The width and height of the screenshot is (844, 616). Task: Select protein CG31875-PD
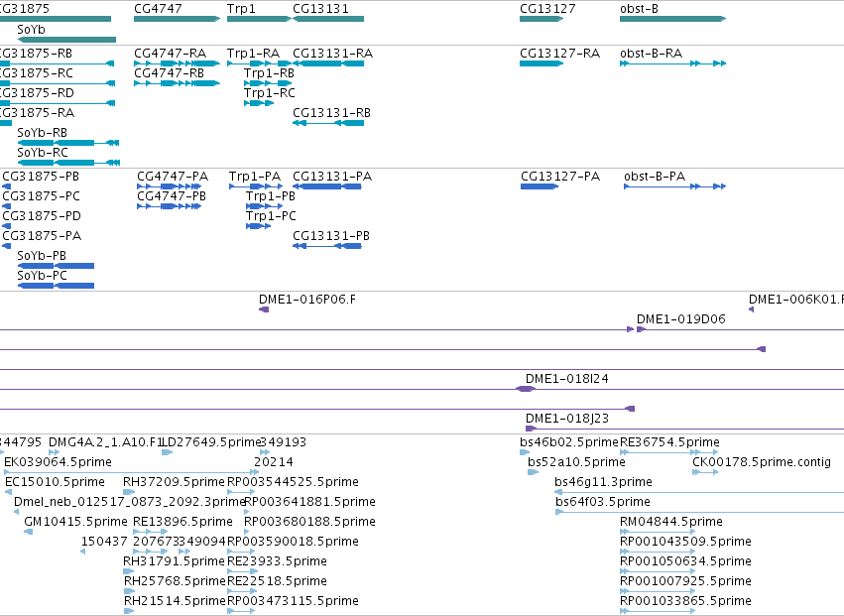[7, 227]
